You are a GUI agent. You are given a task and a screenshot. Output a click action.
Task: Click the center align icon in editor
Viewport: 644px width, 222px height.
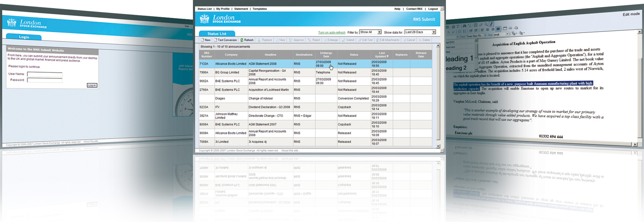click(x=488, y=30)
